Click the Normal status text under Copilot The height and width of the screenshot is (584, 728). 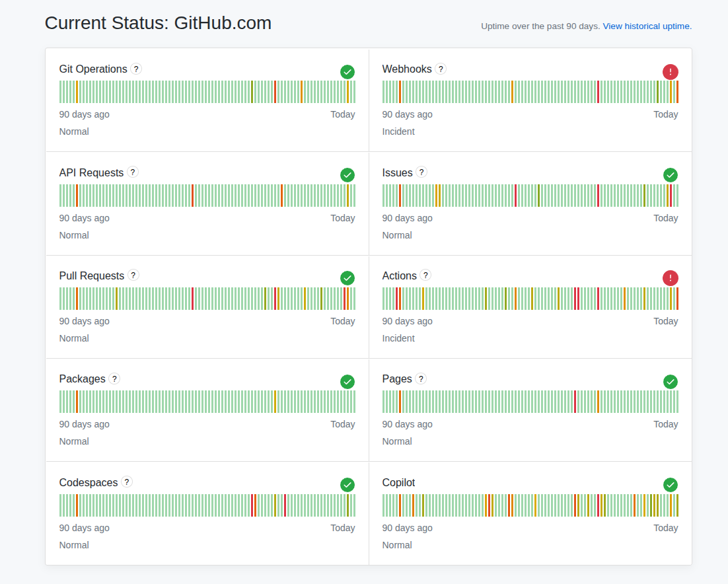[x=397, y=545]
